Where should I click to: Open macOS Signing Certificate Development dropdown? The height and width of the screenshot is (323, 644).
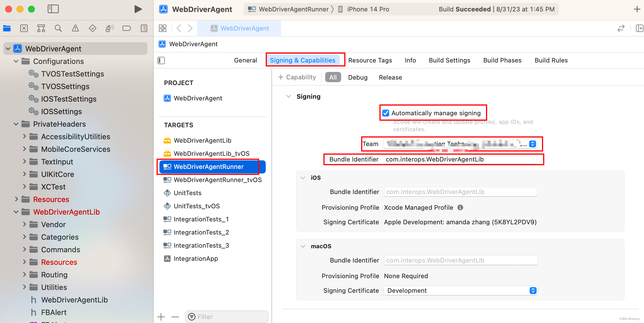[461, 290]
